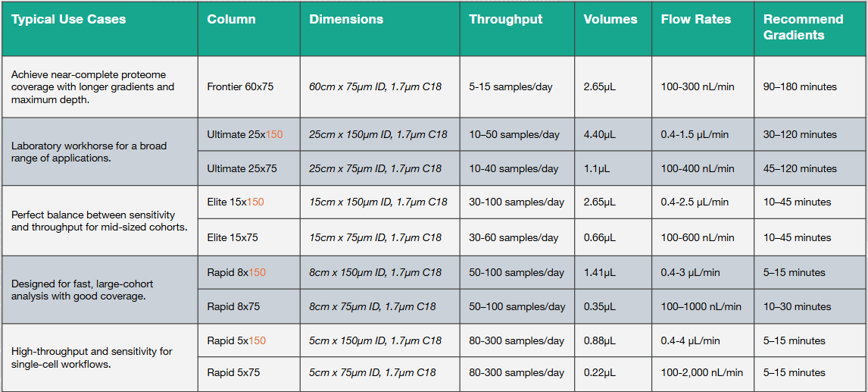Click the Flow Rates header

(x=695, y=20)
